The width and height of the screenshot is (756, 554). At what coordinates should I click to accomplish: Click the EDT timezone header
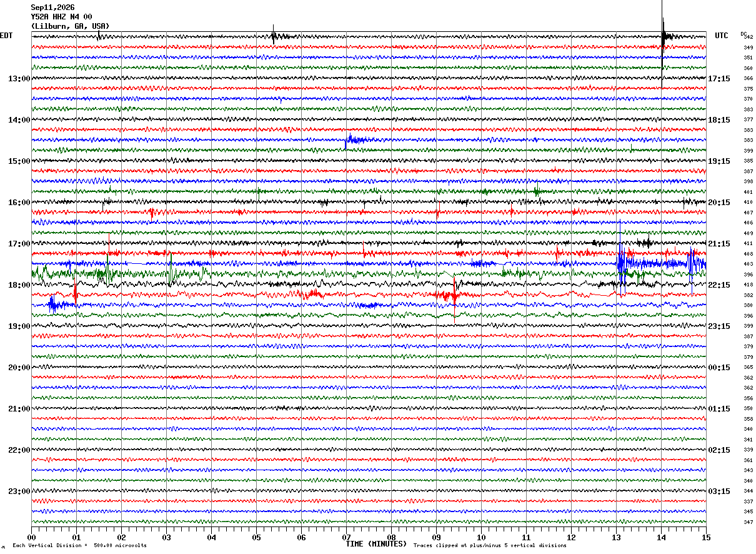pos(6,36)
